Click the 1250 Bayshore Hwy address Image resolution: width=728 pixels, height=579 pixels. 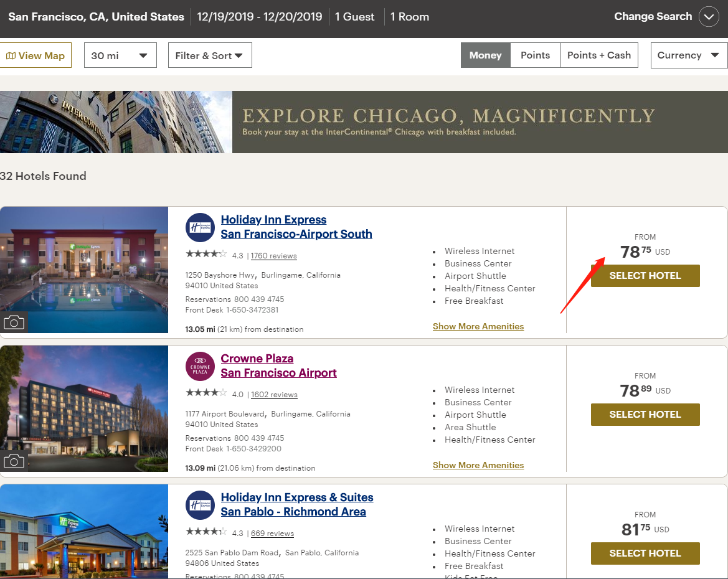tap(263, 280)
